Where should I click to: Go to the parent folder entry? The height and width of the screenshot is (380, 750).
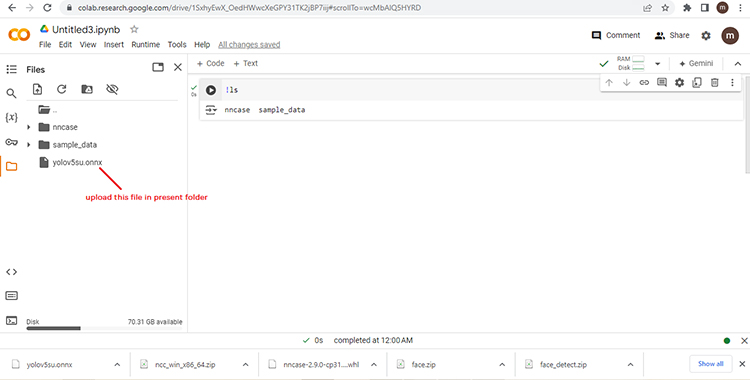coord(47,110)
